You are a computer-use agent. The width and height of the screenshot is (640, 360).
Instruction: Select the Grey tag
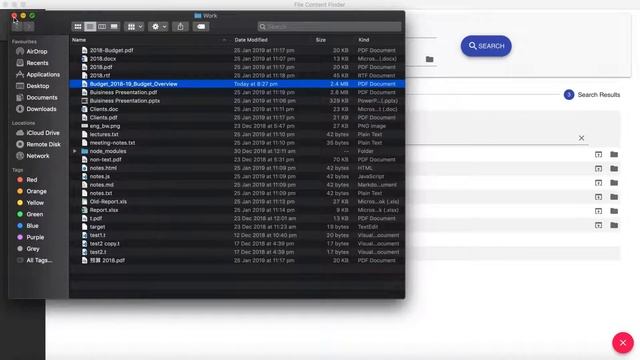coord(28,248)
